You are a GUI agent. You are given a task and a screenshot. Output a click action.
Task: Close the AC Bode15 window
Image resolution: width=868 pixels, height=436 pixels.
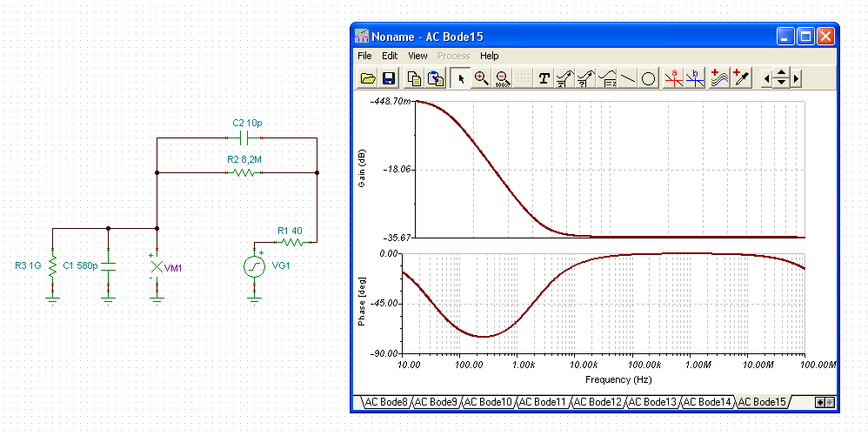coord(825,37)
